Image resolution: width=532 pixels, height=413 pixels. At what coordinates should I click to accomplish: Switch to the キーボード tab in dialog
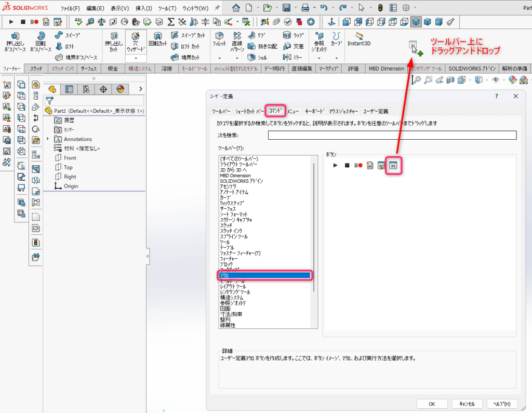pos(314,111)
